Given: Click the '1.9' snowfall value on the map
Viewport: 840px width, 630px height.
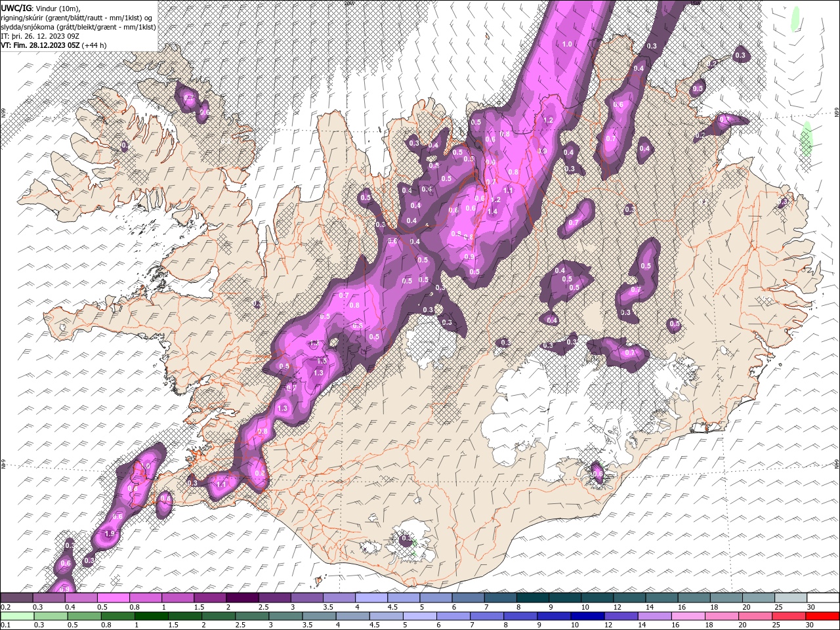Looking at the screenshot, I should (x=110, y=534).
